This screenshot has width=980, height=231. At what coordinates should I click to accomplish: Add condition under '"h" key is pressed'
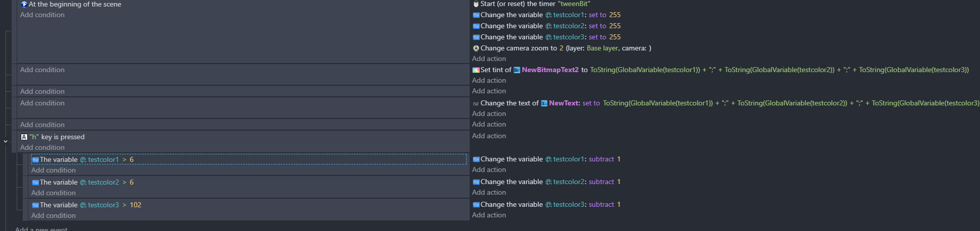click(x=42, y=148)
